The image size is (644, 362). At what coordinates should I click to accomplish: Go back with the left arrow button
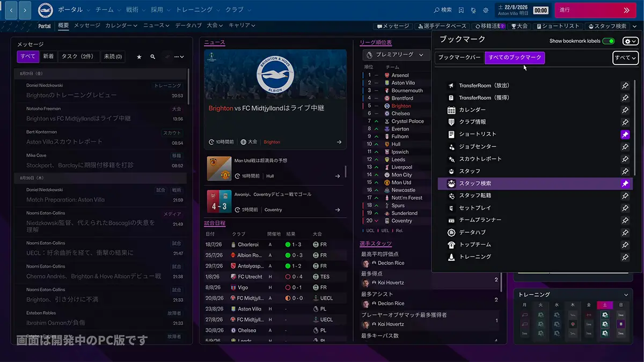tap(11, 10)
